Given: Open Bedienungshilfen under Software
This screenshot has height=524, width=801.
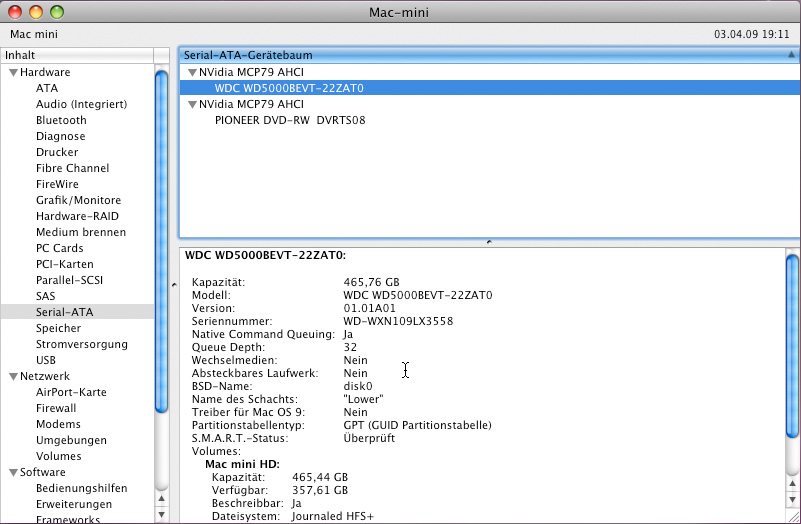Looking at the screenshot, I should pyautogui.click(x=82, y=488).
